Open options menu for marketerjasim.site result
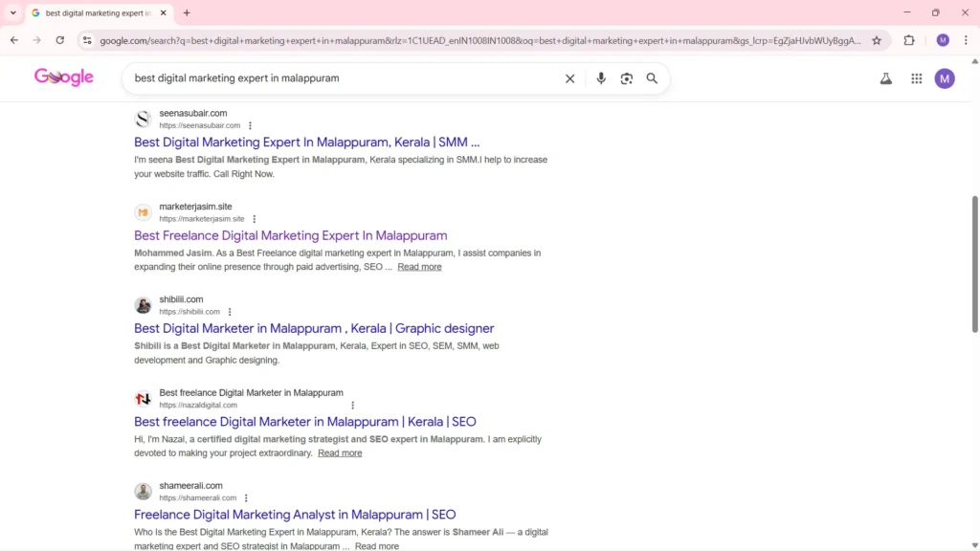The height and width of the screenshot is (551, 980). pos(254,218)
